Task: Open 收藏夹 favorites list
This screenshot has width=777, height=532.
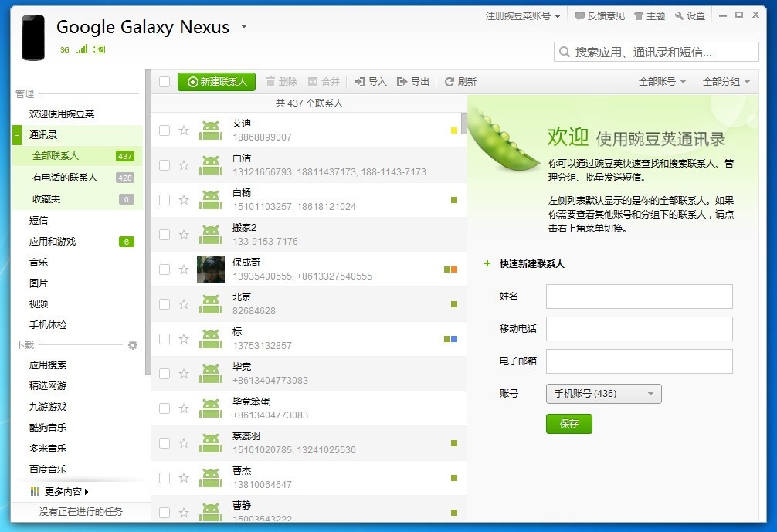Action: [x=77, y=199]
